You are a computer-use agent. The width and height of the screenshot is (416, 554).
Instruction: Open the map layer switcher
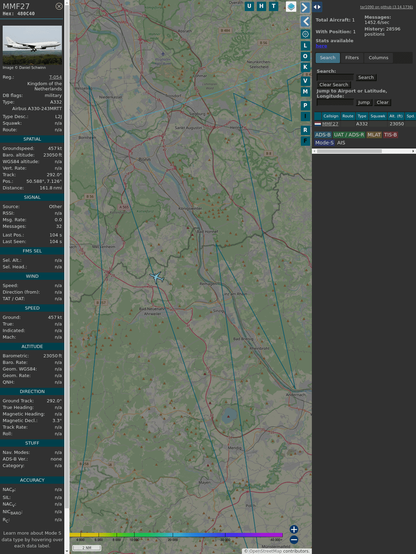click(291, 6)
